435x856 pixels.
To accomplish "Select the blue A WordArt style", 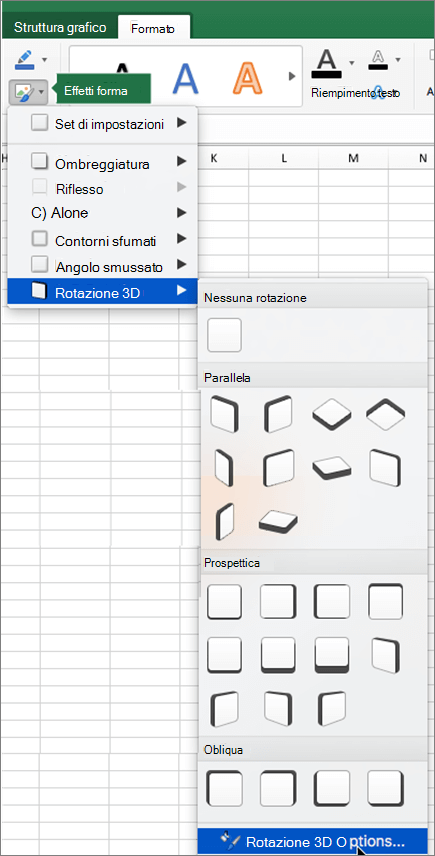I will tap(186, 76).
